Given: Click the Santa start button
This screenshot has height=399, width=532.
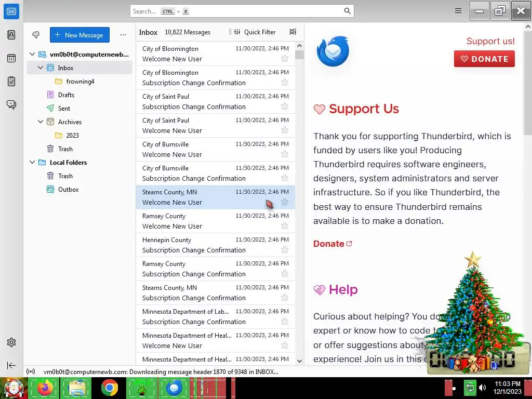Looking at the screenshot, I should click(14, 388).
